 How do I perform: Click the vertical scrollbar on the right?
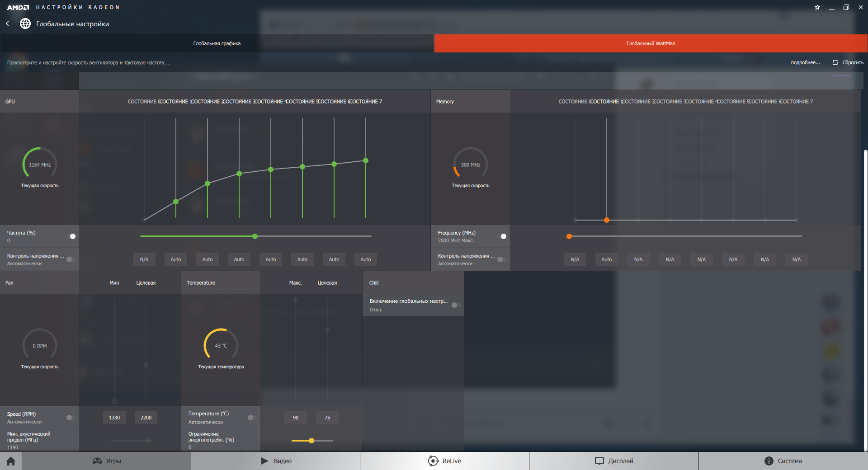(x=865, y=300)
